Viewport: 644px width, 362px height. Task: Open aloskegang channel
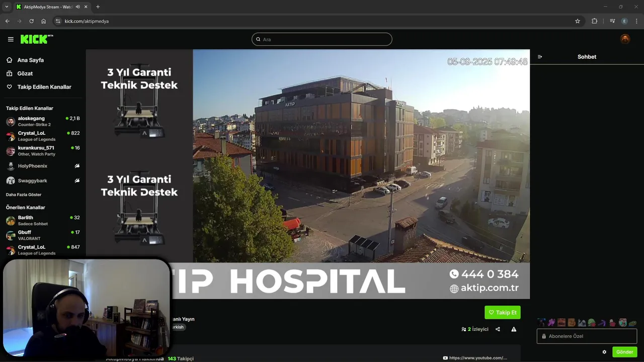pos(43,121)
